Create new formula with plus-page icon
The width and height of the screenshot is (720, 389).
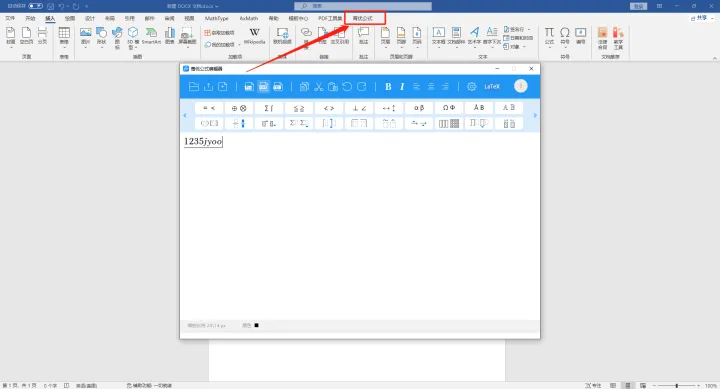click(223, 86)
